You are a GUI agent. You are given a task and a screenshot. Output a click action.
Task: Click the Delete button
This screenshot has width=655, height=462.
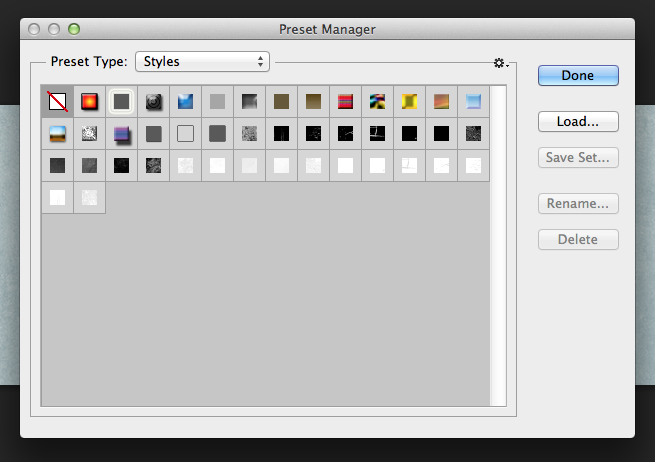click(x=578, y=239)
